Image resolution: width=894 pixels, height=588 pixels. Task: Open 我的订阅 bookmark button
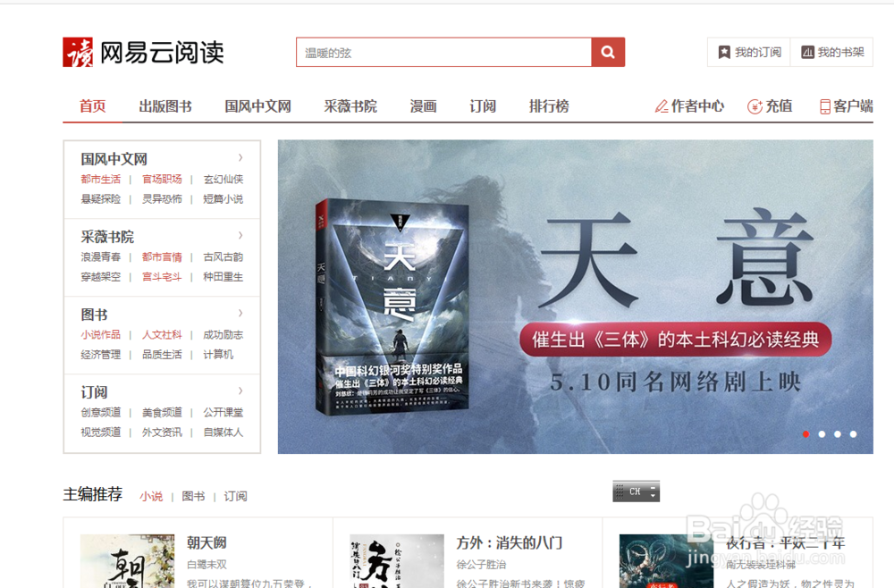tap(748, 53)
